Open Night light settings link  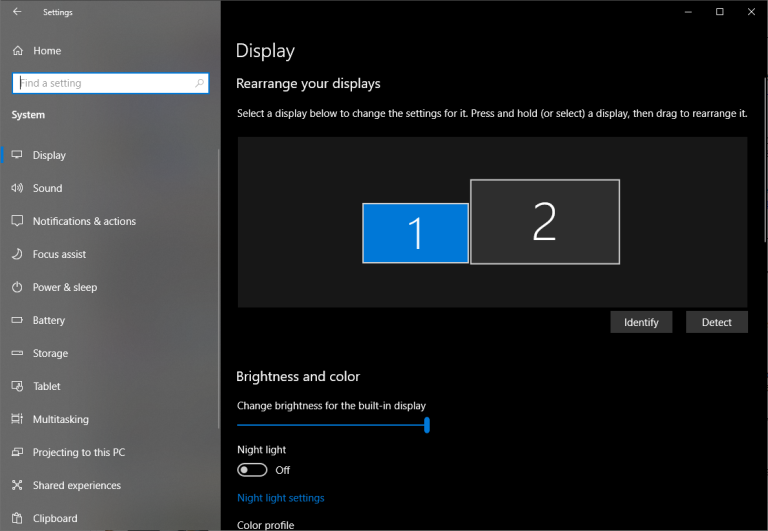[280, 498]
